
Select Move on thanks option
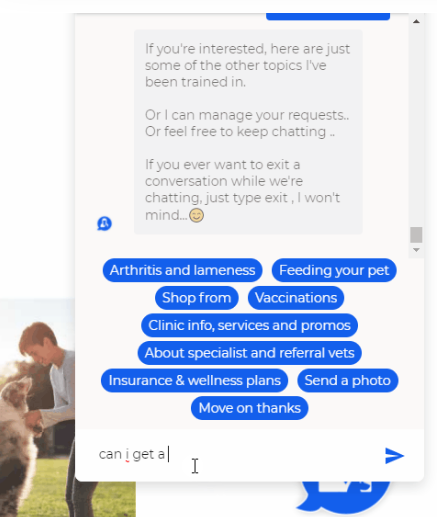[250, 408]
